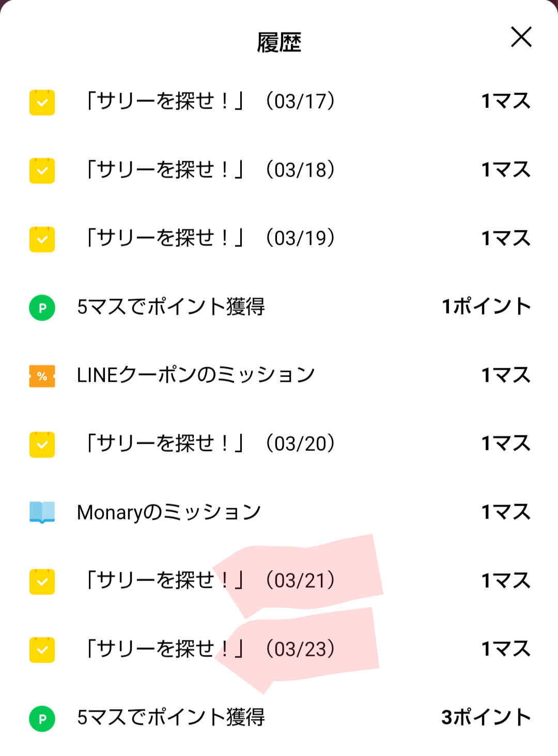Image resolution: width=558 pixels, height=756 pixels.
Task: Click 1マス value on 03/20 row
Action: click(506, 444)
